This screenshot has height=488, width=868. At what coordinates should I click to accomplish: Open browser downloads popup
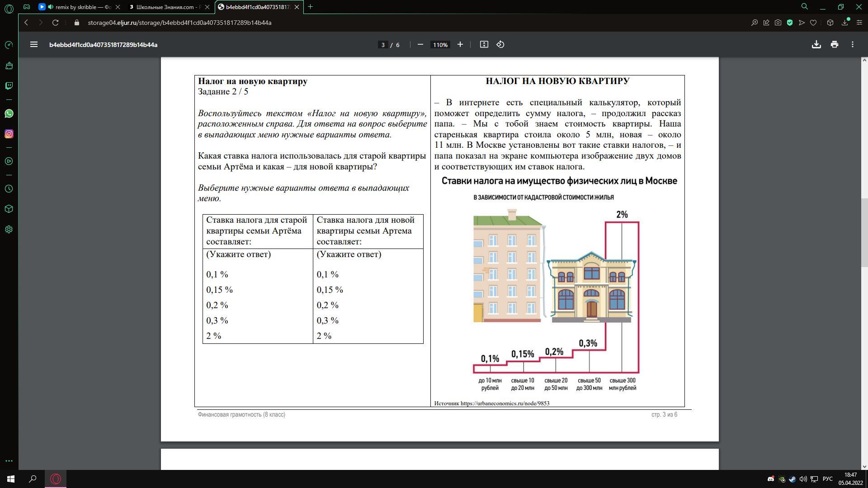pos(845,23)
